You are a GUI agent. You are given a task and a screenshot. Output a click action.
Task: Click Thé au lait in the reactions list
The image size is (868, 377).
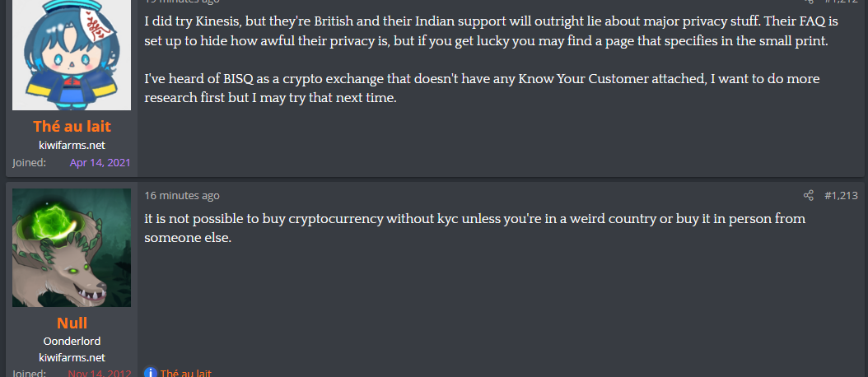185,373
